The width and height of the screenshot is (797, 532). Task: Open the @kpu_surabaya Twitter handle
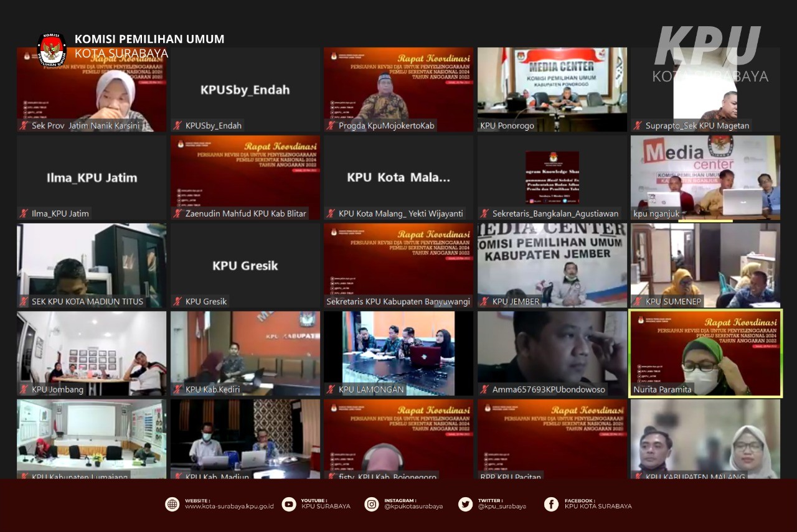502,506
